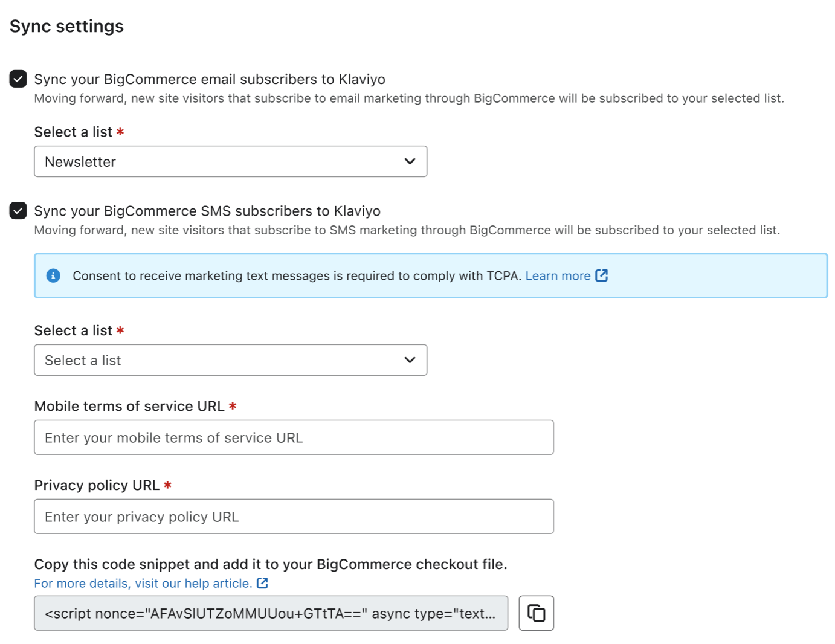Click the 'Mobile terms of service URL' label
835x644 pixels.
tap(129, 406)
